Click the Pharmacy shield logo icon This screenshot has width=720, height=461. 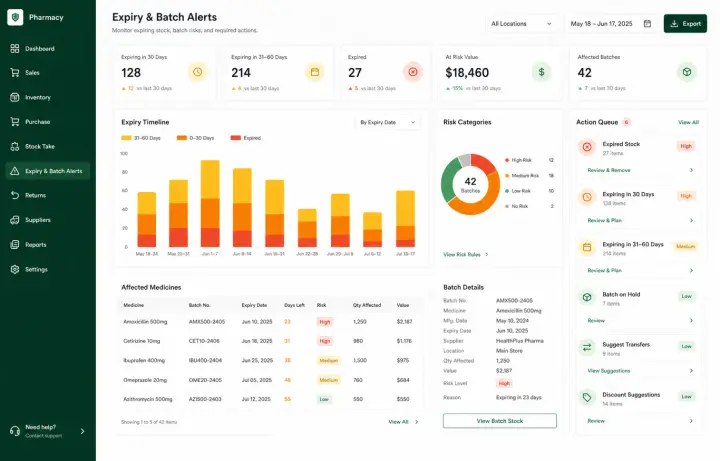15,17
